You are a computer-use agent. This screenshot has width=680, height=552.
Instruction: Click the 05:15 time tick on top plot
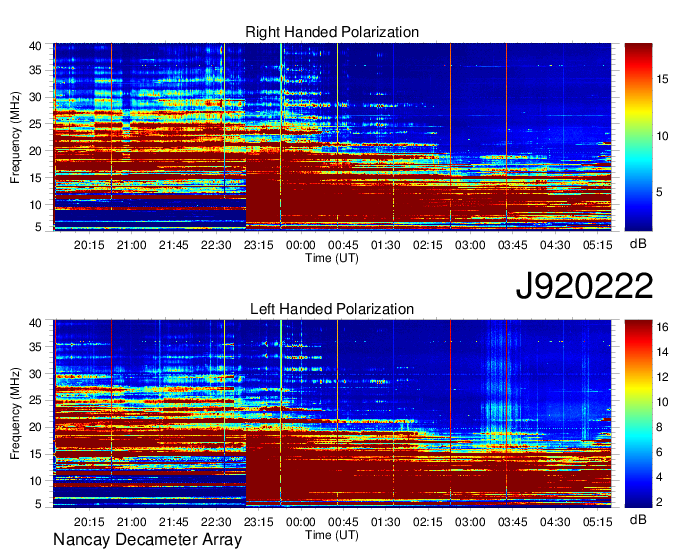(x=598, y=245)
